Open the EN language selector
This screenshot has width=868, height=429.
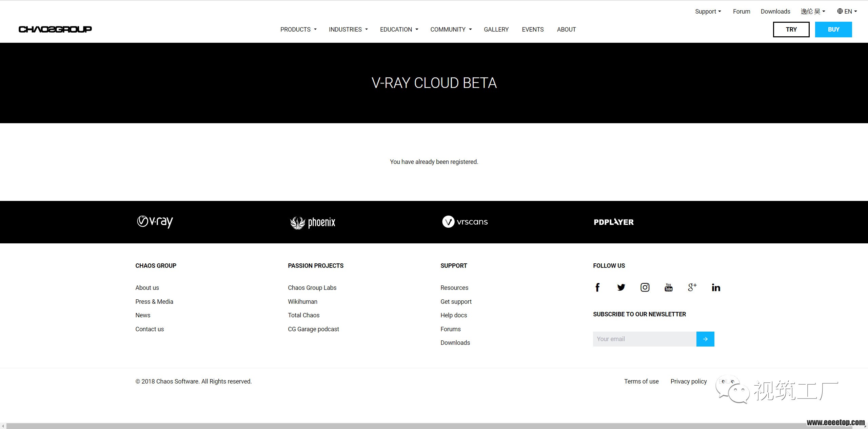847,12
